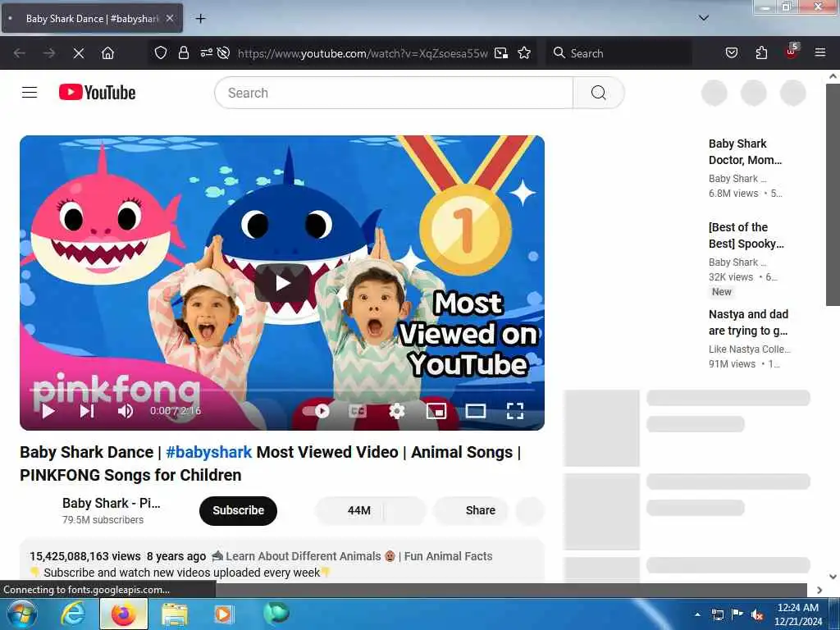Open the Baby Shark - Pi... channel name
The image size is (840, 630).
(112, 503)
